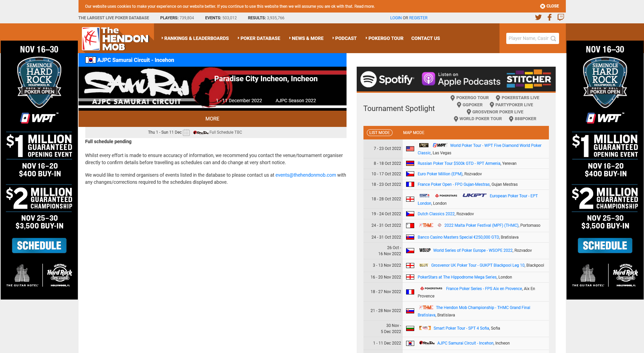The height and width of the screenshot is (353, 644).
Task: Expand Podcast menu
Action: pyautogui.click(x=345, y=38)
